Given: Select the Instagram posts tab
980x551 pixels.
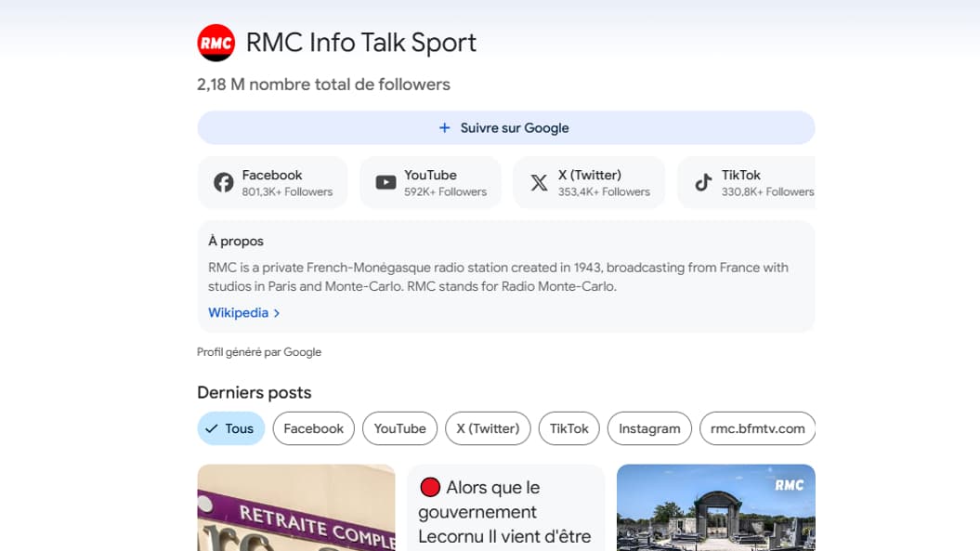Looking at the screenshot, I should click(649, 428).
